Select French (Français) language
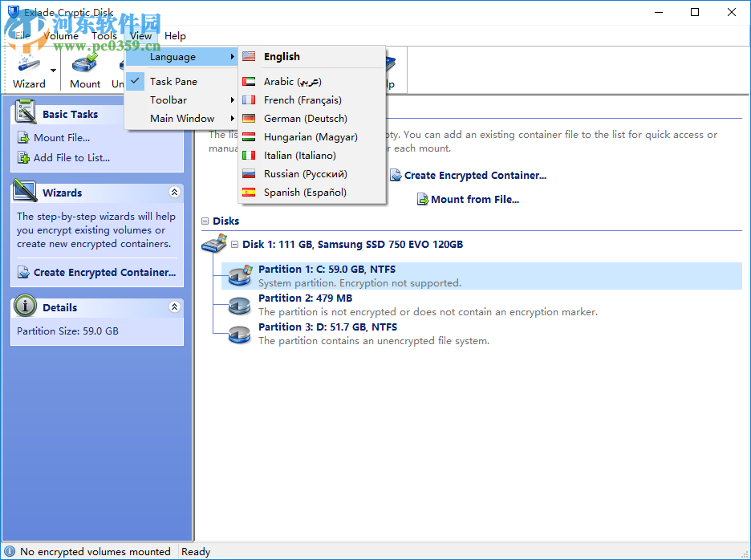 312,99
